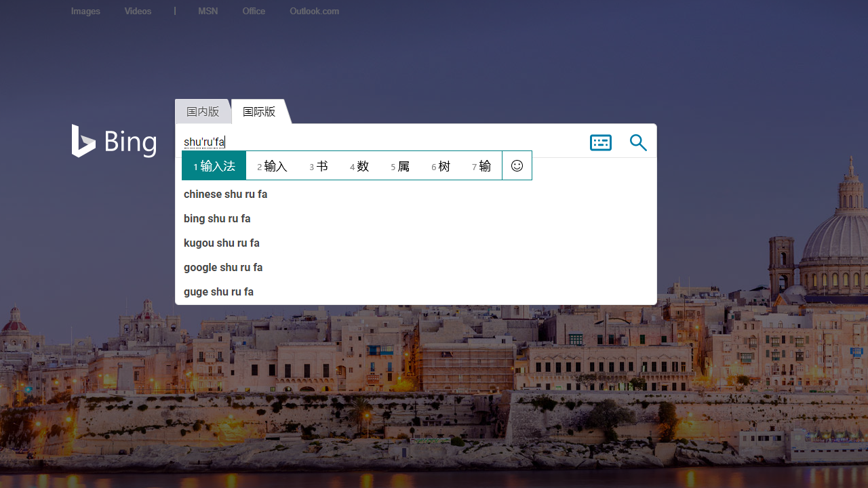This screenshot has width=868, height=488.
Task: Choose IME candidate 4 数
Action: click(x=359, y=166)
